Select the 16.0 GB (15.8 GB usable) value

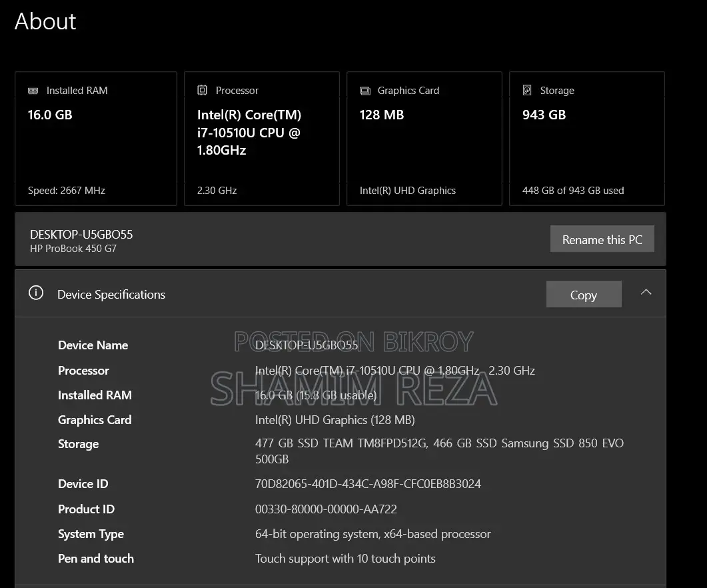[x=316, y=395]
